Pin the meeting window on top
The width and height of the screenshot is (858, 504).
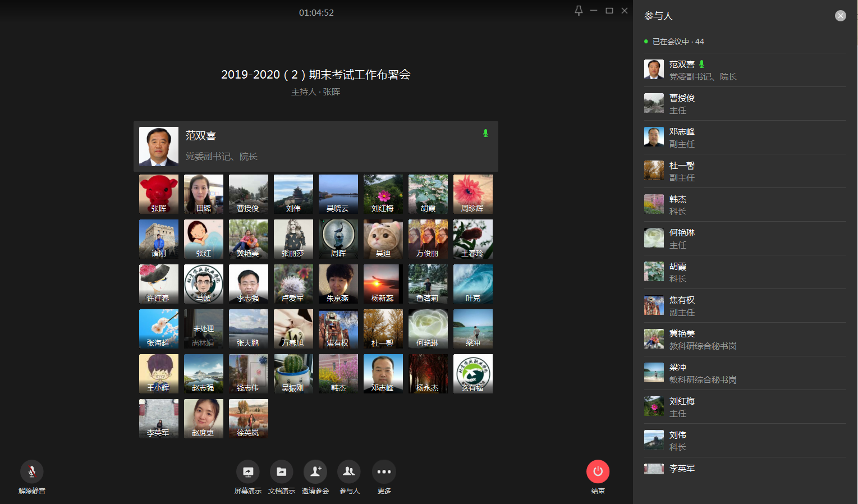pyautogui.click(x=579, y=11)
